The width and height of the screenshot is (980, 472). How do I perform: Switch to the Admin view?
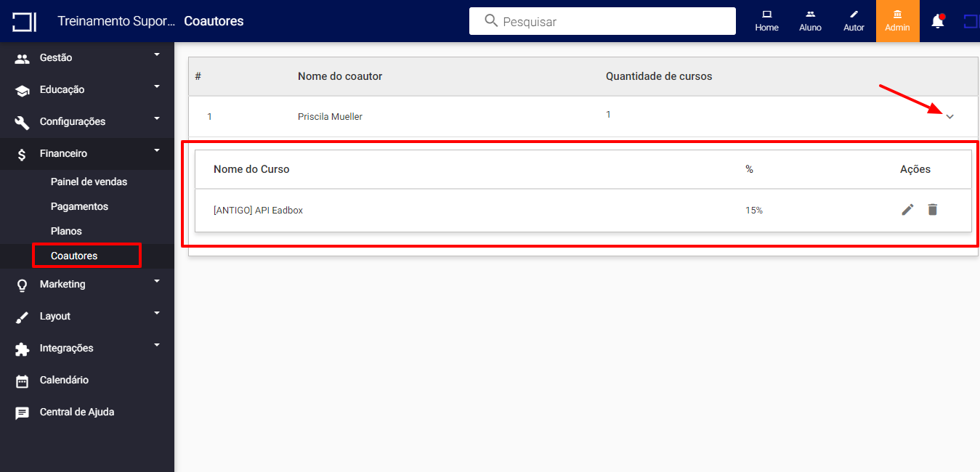(x=897, y=21)
